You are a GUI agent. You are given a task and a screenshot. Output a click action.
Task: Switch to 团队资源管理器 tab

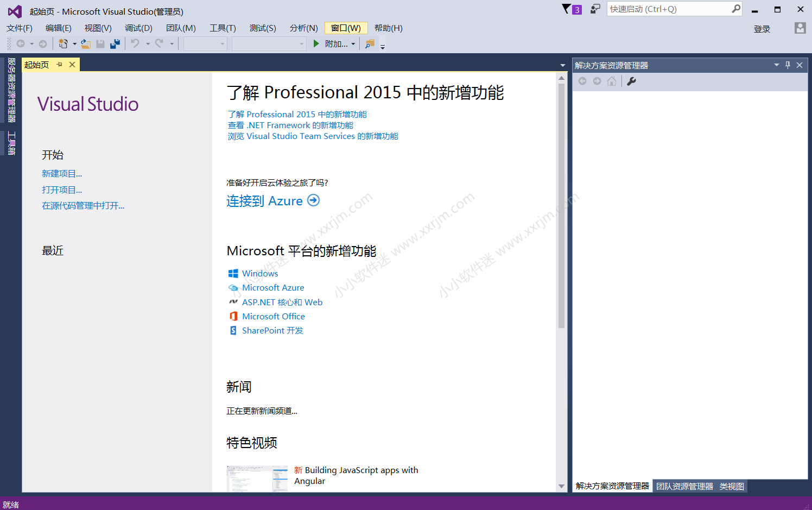tap(684, 486)
